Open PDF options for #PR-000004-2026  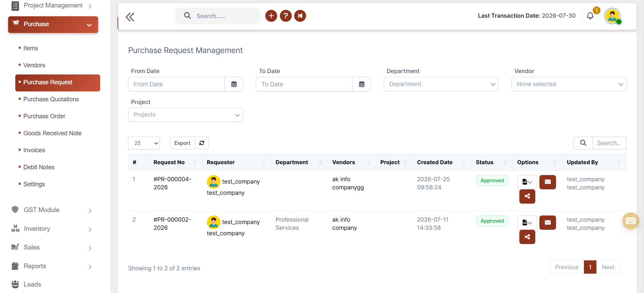click(x=527, y=182)
